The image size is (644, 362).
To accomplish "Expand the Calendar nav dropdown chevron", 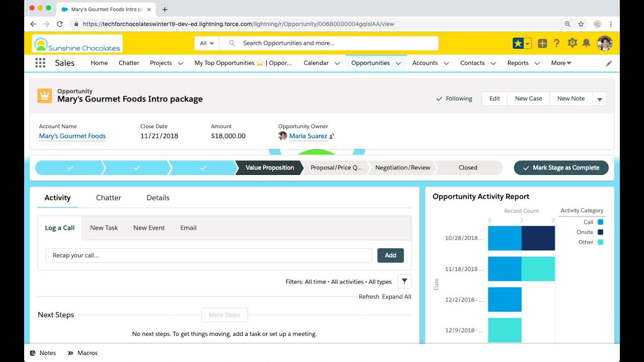I will click(x=337, y=63).
